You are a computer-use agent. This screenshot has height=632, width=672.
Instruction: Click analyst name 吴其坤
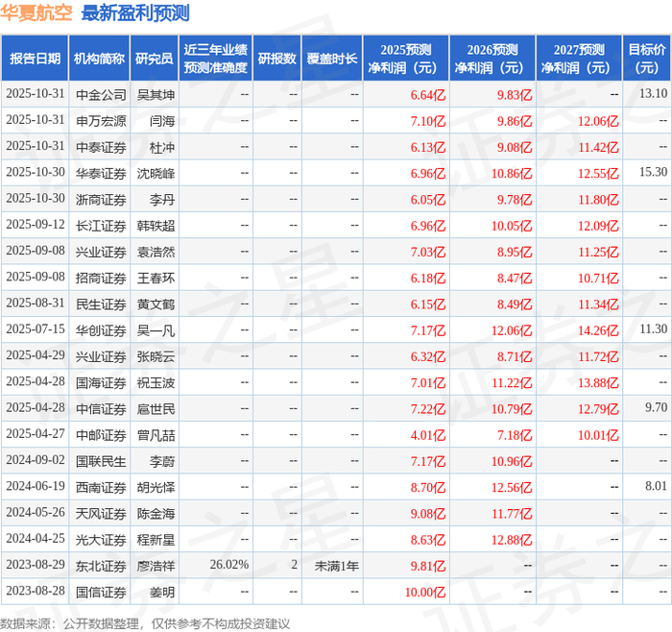click(x=156, y=95)
